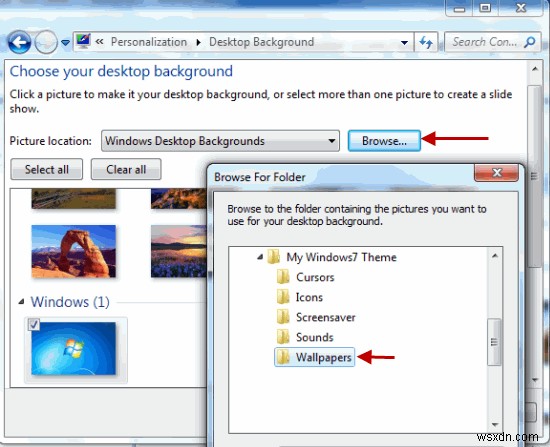
Task: Select the blue Windows logo wallpaper thumbnail
Action: click(73, 349)
